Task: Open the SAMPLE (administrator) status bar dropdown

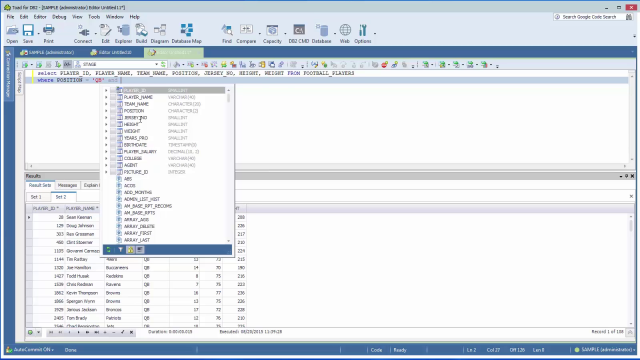Action: coord(605,350)
